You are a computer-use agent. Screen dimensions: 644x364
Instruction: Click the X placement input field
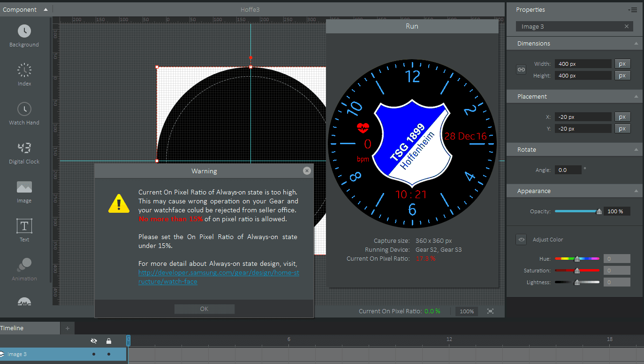pos(583,117)
